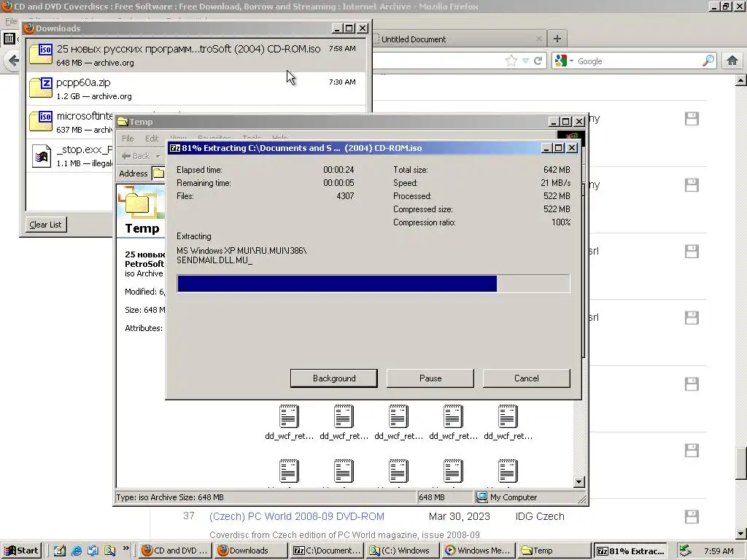Cancel the 7-Zip extraction
The image size is (747, 560).
click(527, 378)
